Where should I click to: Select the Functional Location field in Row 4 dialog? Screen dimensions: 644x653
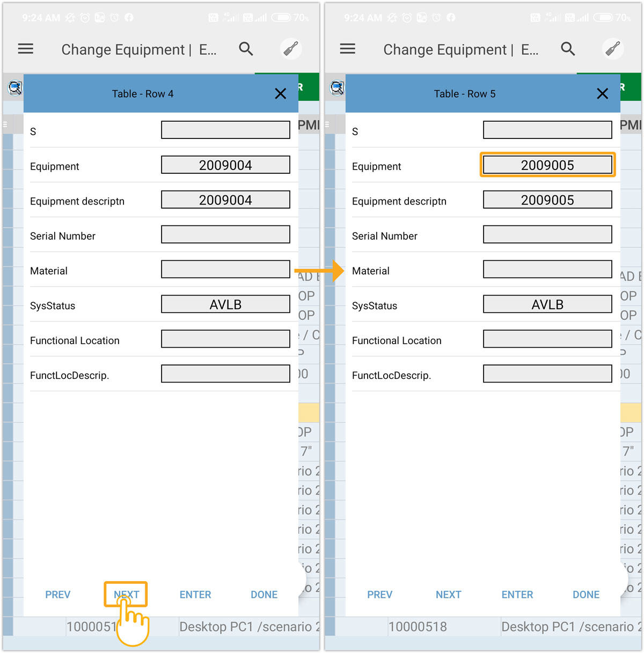(x=225, y=339)
